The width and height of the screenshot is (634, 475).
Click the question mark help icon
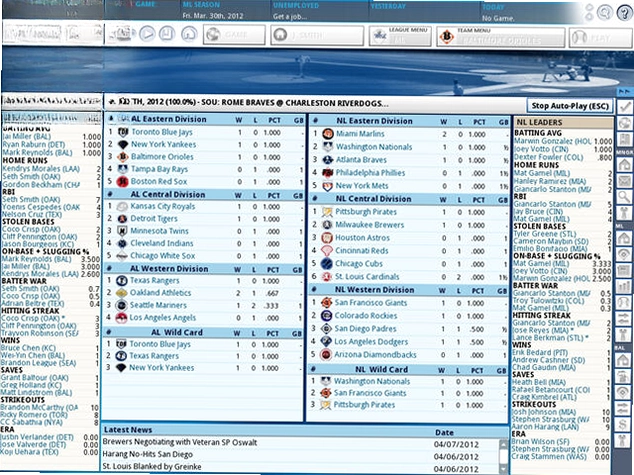pos(625,13)
